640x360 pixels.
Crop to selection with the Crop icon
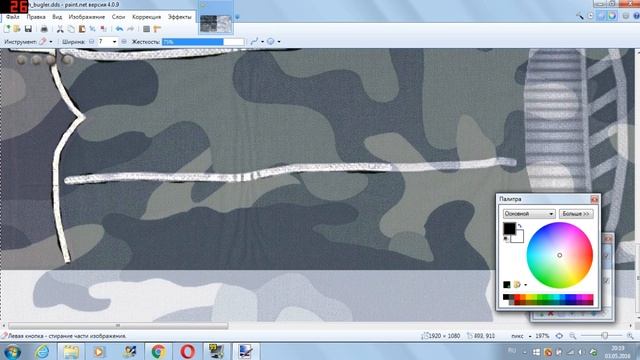tap(93, 29)
